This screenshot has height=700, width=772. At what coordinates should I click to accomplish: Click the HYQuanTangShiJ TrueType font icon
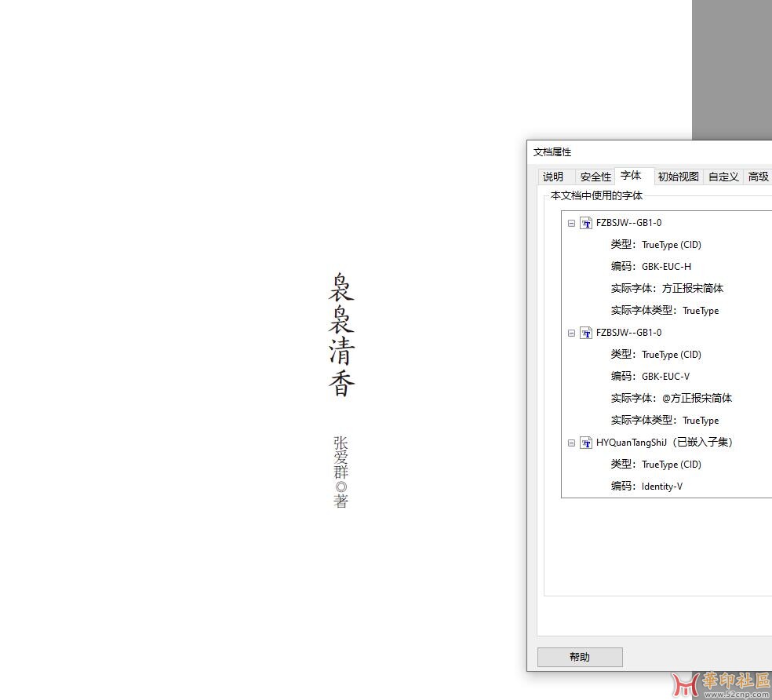(x=586, y=443)
